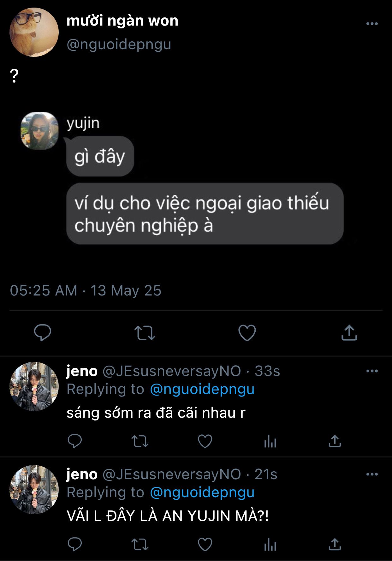This screenshot has width=392, height=561.
Task: Open @JEsusneversayNO handle in the 21s reply
Action: point(172,474)
